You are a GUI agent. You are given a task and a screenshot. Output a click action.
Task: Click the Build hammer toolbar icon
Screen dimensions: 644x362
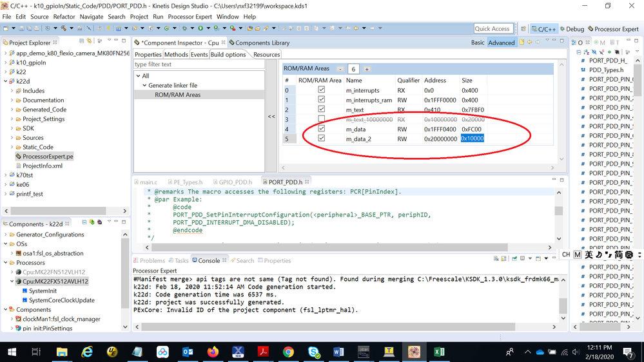64,28
